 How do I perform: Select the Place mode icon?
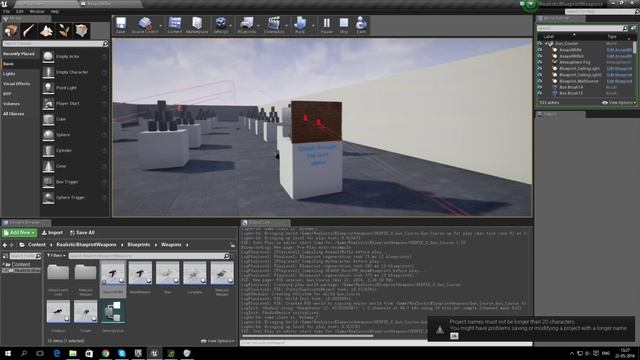click(11, 31)
